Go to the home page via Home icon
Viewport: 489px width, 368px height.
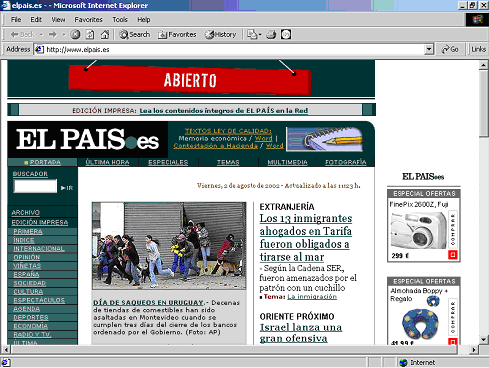pos(105,34)
